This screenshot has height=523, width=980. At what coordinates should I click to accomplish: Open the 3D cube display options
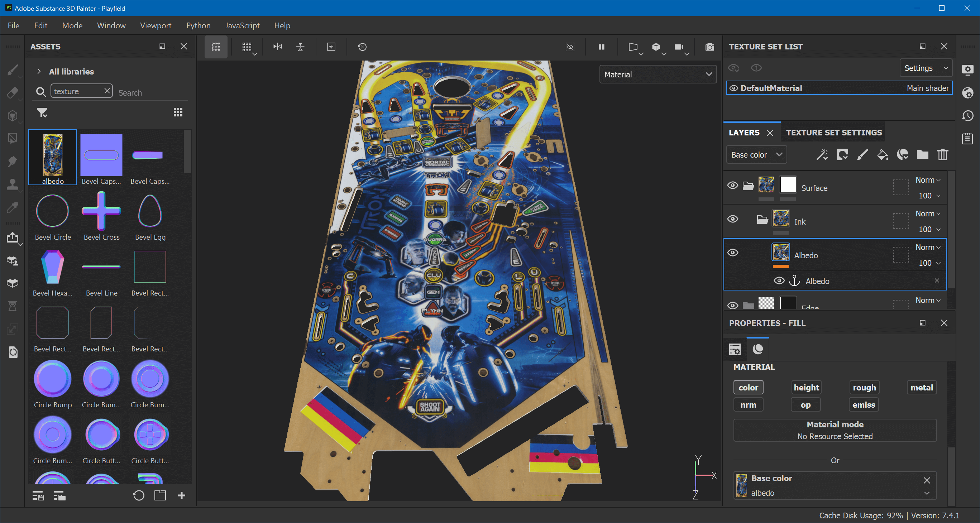(657, 47)
